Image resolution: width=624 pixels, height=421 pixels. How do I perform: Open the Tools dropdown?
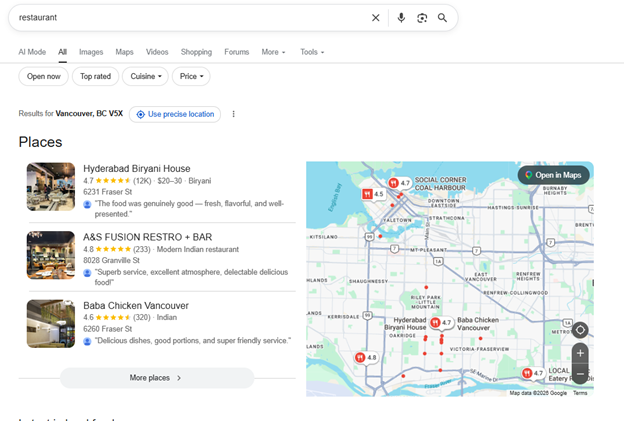click(312, 52)
